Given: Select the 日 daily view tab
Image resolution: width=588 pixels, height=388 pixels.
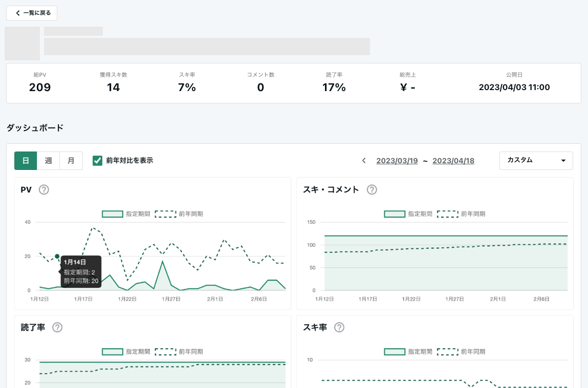Looking at the screenshot, I should click(26, 161).
